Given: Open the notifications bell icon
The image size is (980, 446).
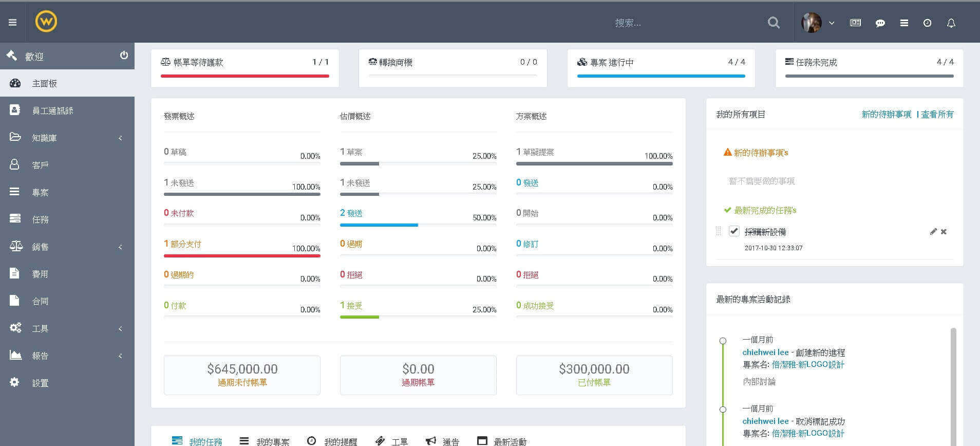Looking at the screenshot, I should 951,23.
